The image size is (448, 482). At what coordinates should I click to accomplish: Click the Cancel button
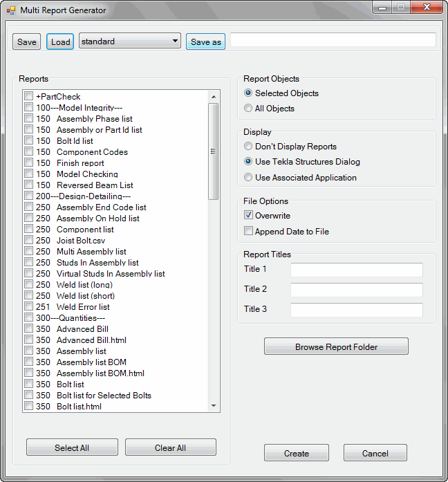pos(375,453)
